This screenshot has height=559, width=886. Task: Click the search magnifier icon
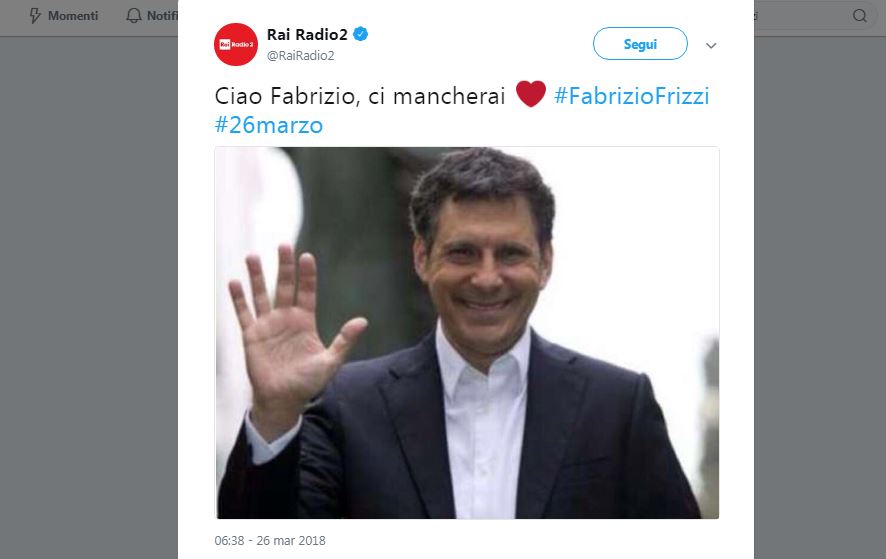click(x=859, y=16)
